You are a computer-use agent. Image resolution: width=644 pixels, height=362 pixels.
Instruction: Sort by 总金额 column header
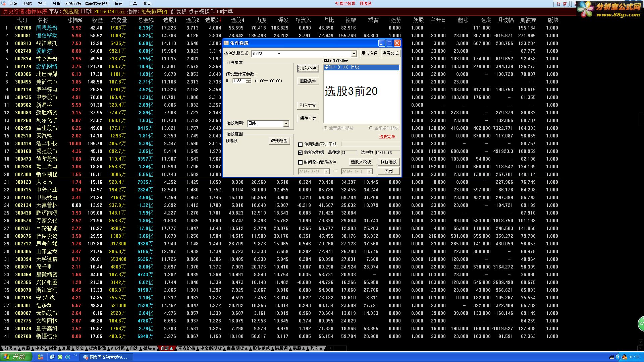pos(146,20)
